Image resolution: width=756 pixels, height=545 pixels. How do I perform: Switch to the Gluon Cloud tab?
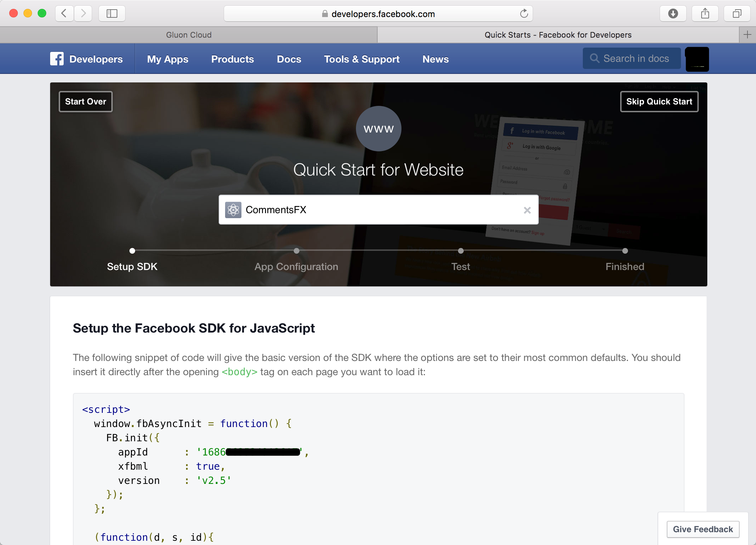(189, 35)
